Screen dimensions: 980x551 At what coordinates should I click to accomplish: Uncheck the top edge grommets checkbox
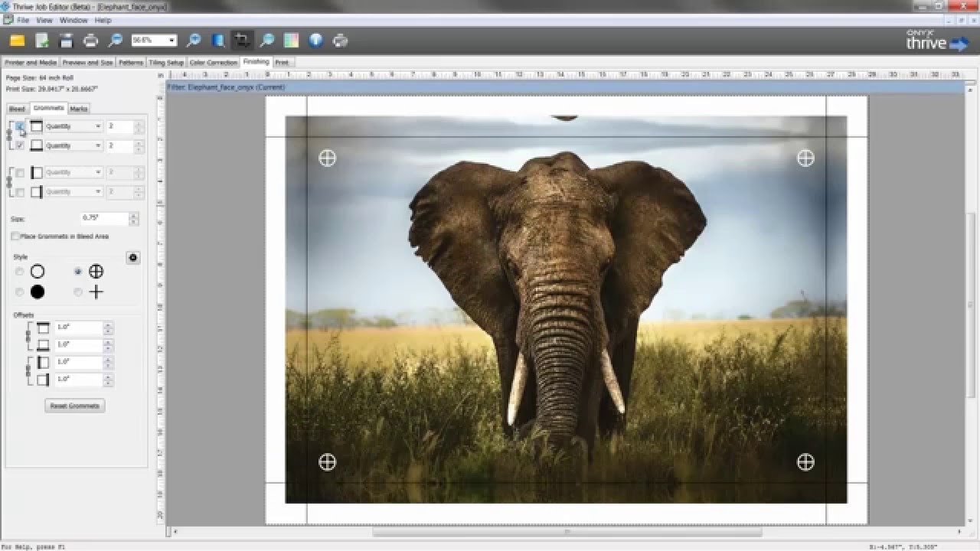[x=20, y=126]
